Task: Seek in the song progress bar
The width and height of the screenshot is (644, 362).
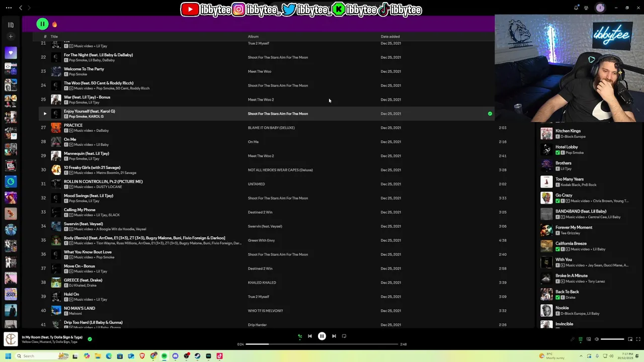Action: point(322,344)
